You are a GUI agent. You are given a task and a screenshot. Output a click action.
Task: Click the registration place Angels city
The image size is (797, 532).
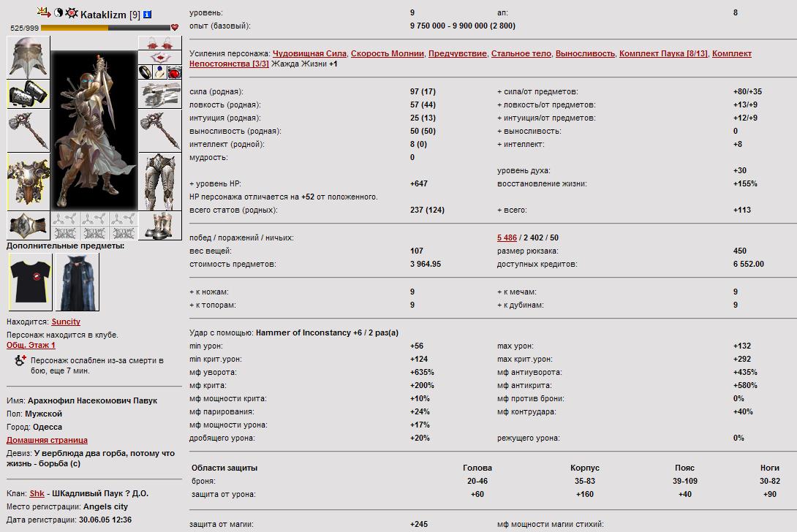pos(106,506)
